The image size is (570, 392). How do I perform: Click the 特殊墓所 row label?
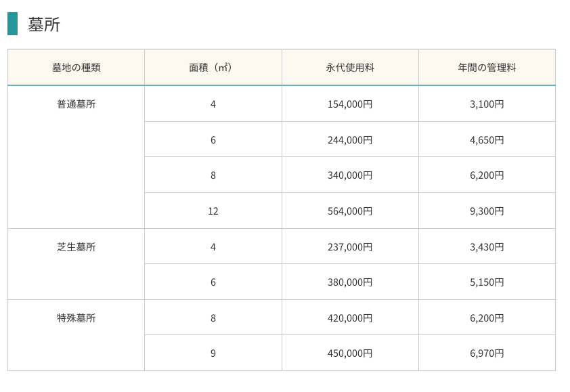76,318
